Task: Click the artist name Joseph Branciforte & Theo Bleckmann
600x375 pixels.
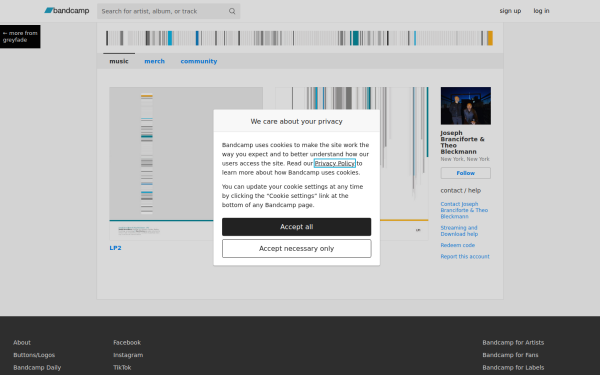Action: (462, 142)
